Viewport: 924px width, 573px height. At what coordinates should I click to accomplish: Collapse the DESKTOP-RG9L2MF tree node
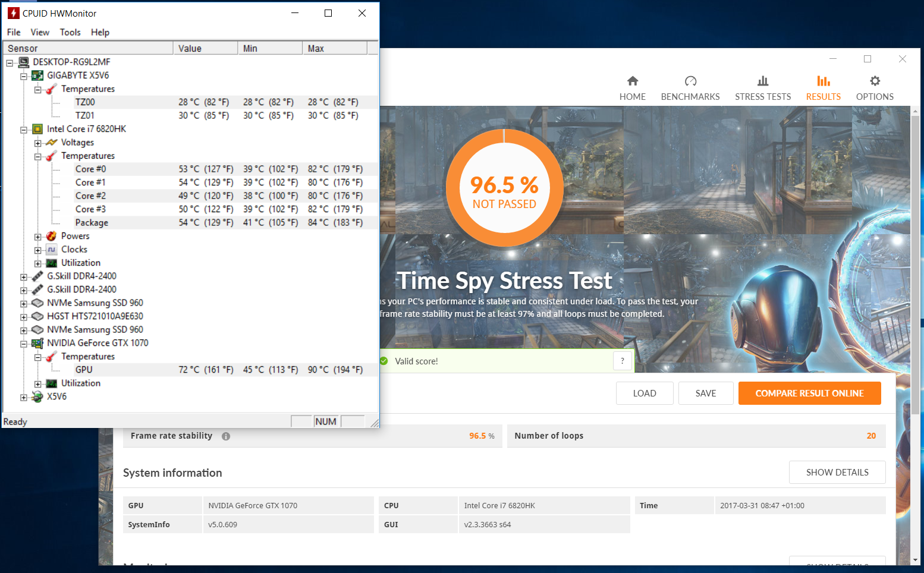click(x=10, y=63)
